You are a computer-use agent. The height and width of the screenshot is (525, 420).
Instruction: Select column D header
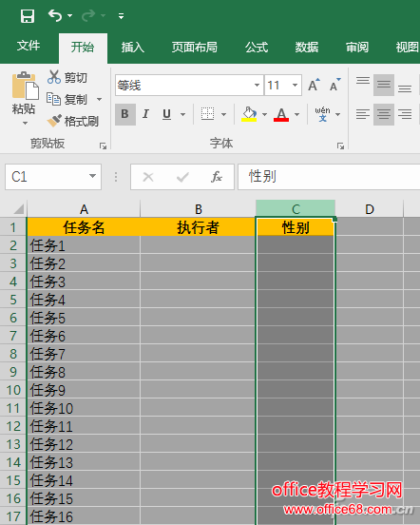pos(370,209)
